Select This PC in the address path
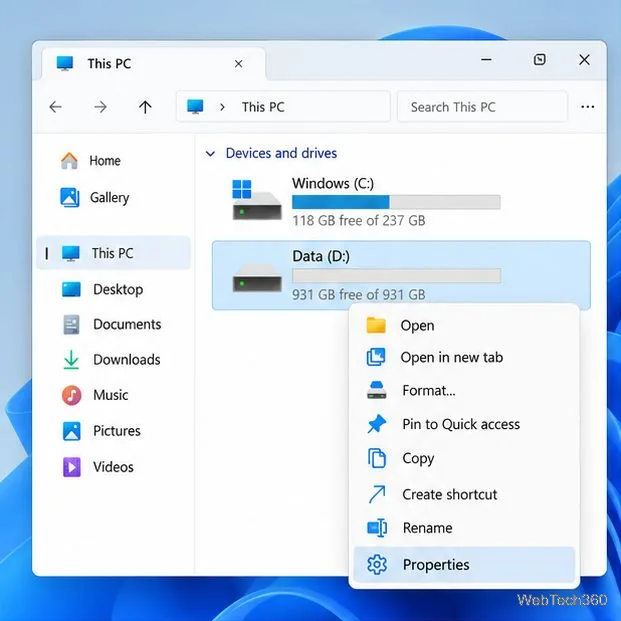The width and height of the screenshot is (621, 621). (263, 107)
